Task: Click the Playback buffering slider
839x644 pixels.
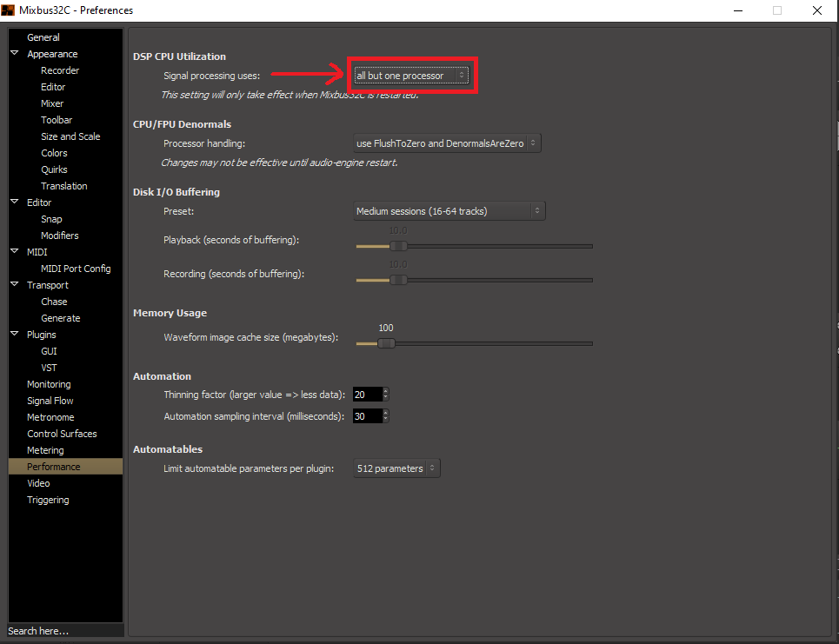Action: [474, 246]
